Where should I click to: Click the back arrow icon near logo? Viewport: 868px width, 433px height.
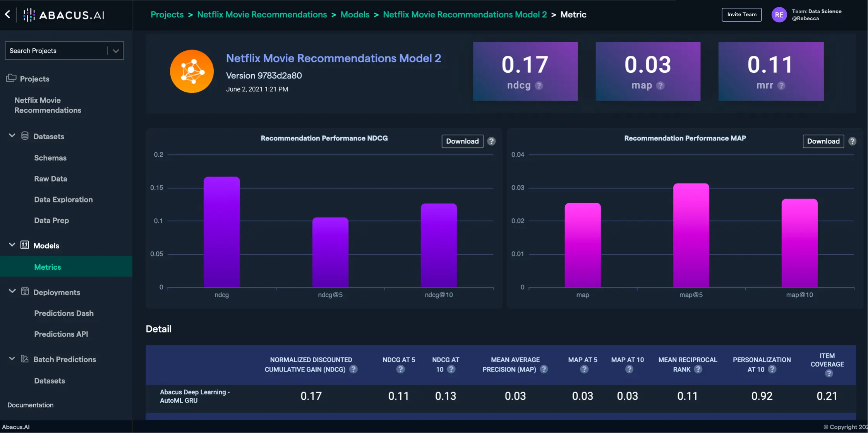coord(7,15)
